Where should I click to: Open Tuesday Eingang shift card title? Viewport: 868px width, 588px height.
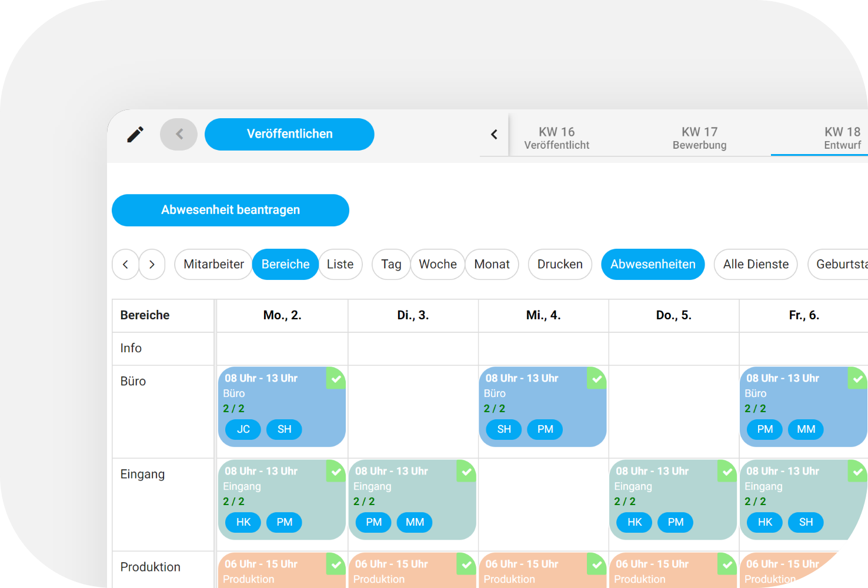tap(392, 471)
